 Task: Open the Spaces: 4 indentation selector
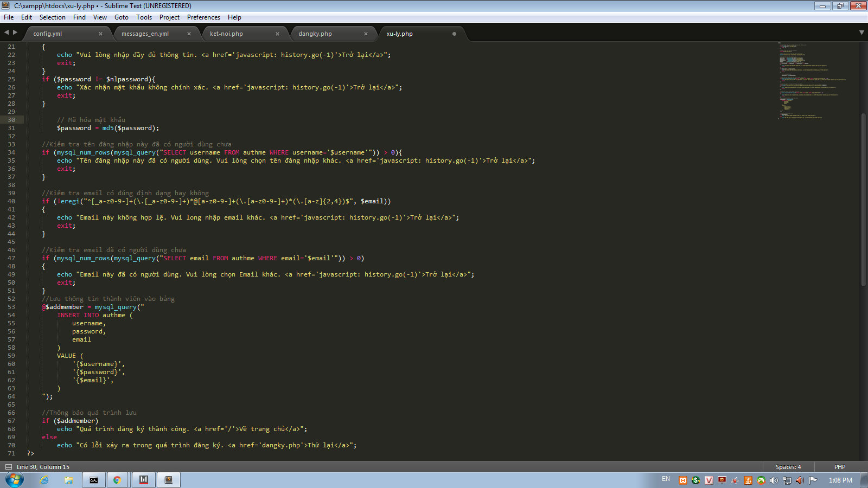[788, 467]
